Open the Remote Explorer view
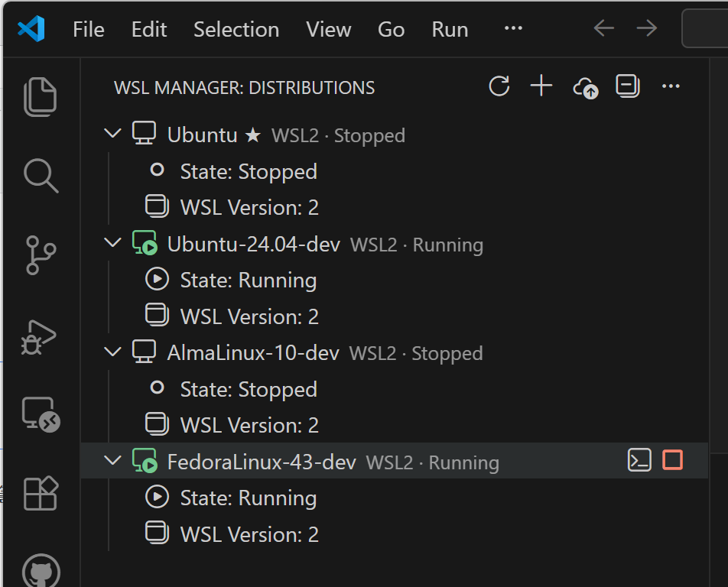Screen dimensions: 728x587 click(41, 415)
